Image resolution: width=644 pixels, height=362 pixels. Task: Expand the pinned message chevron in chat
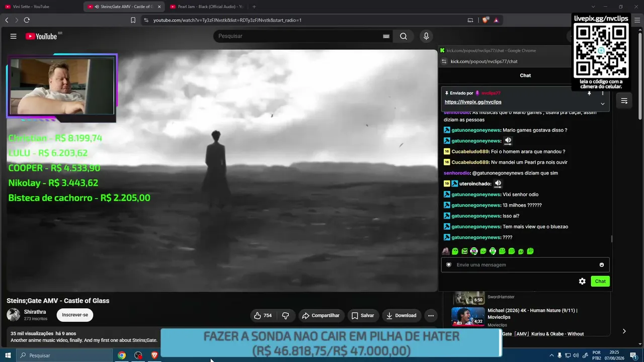603,104
